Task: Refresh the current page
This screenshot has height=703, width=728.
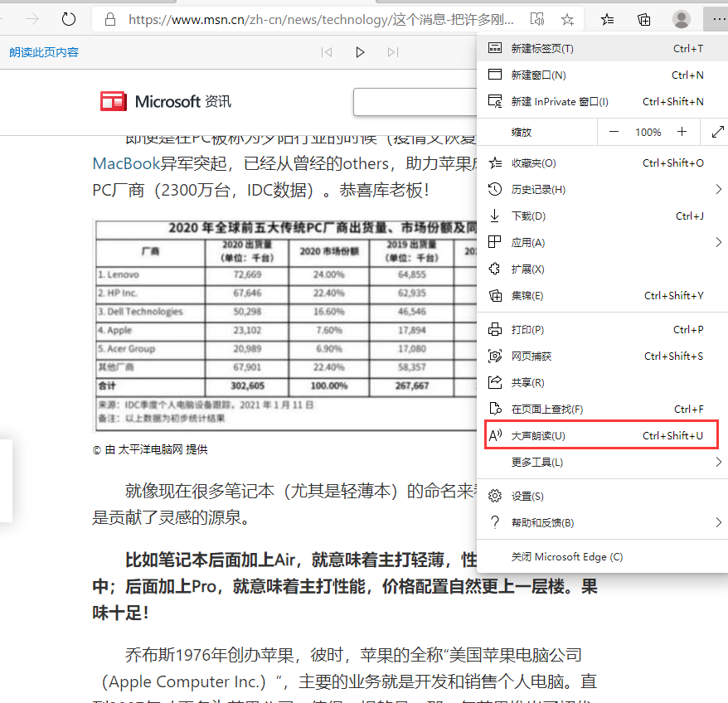Action: click(x=69, y=18)
